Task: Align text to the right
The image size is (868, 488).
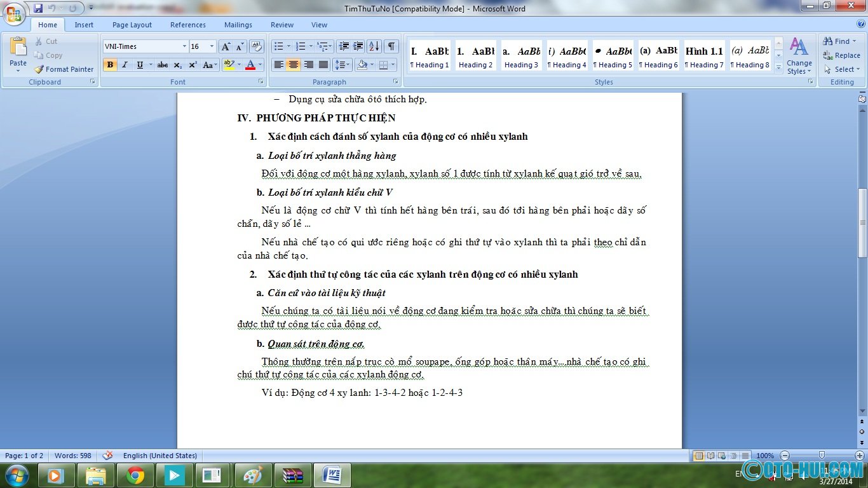Action: click(308, 65)
